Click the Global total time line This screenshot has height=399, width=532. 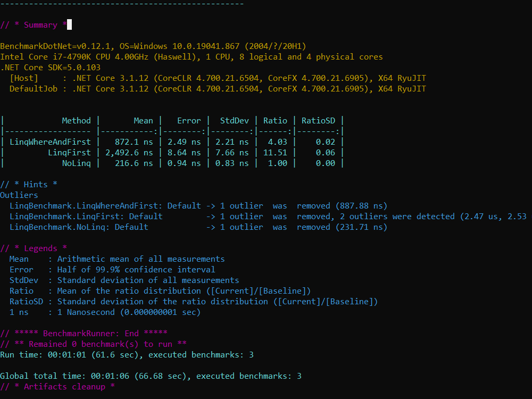151,376
